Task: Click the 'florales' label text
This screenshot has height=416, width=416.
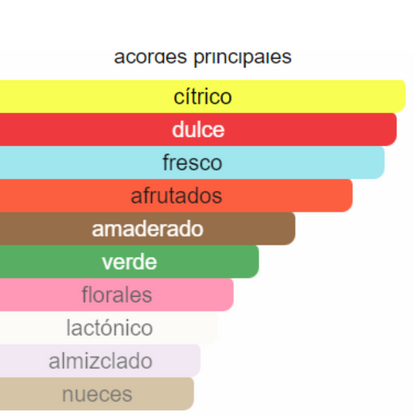Action: click(117, 295)
